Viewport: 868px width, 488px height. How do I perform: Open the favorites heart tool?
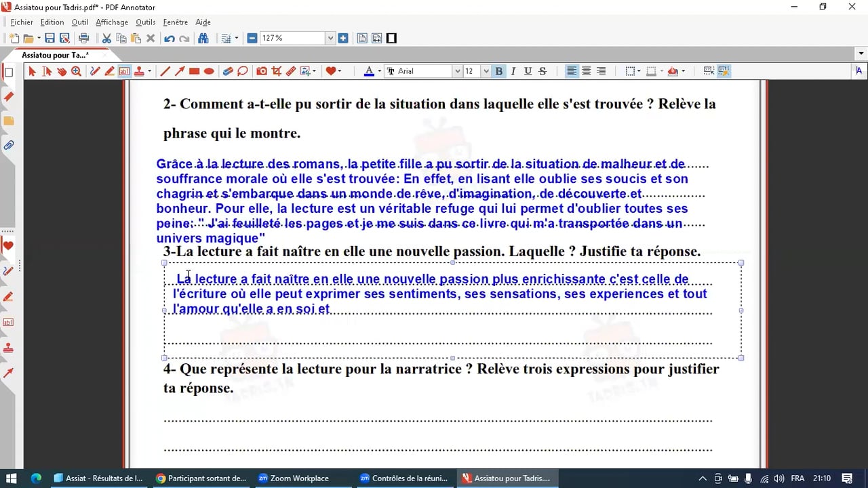tap(330, 71)
